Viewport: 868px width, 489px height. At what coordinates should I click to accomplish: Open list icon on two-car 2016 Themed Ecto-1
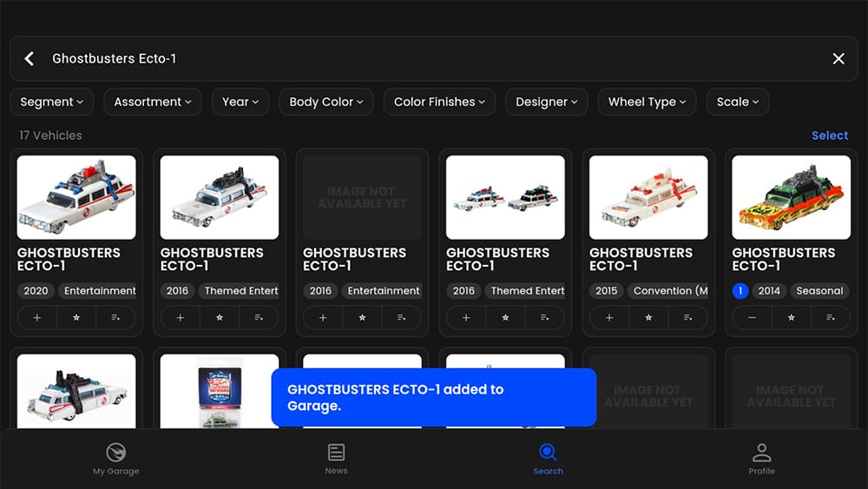click(545, 318)
